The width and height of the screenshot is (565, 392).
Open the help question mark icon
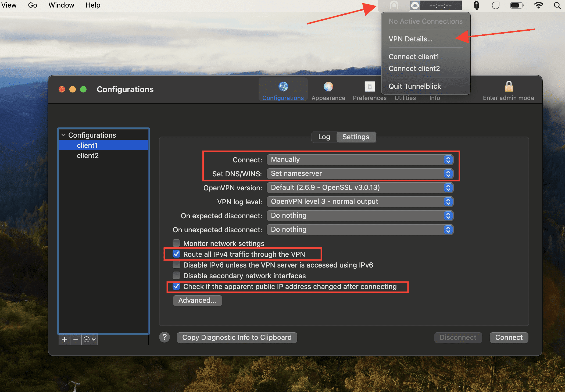pyautogui.click(x=165, y=337)
